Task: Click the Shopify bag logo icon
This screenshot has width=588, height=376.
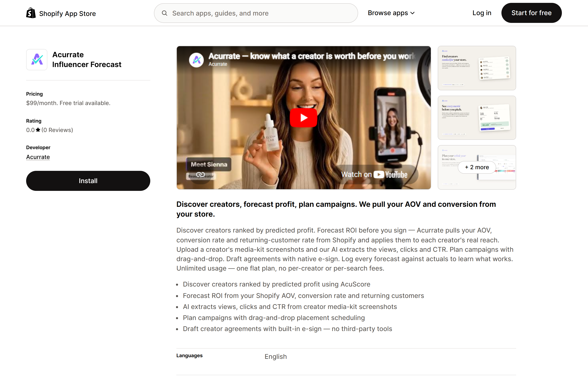Action: point(31,13)
